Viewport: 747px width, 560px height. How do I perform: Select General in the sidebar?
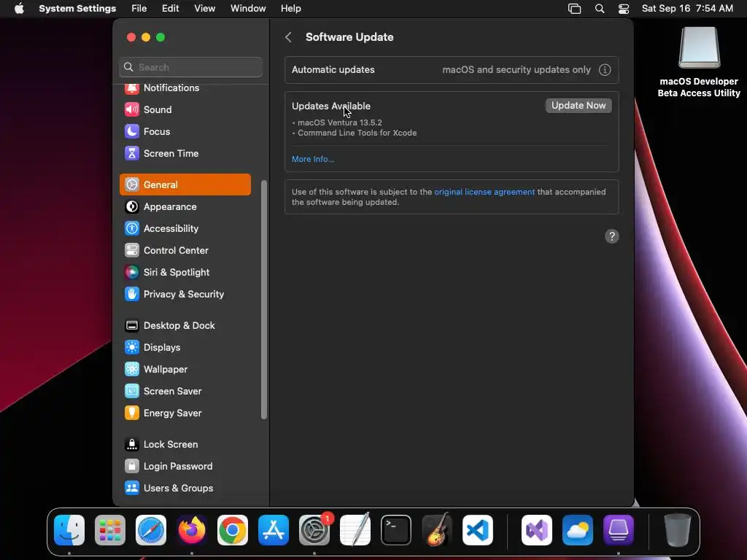tap(185, 184)
